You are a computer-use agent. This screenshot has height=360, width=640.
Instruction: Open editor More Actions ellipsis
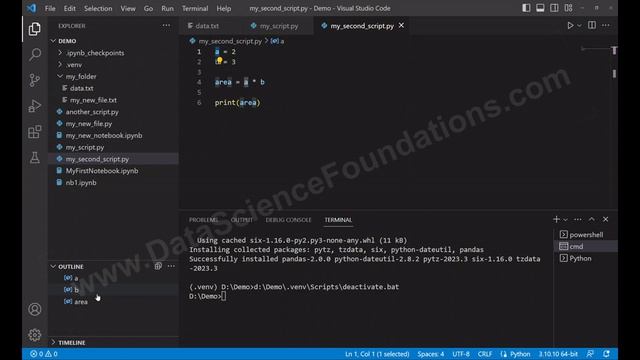click(x=606, y=25)
